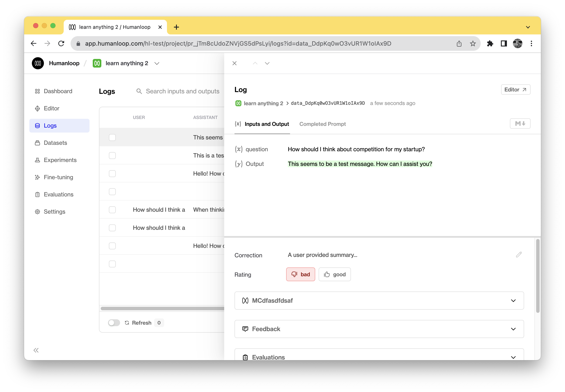
Task: Click the refresh arrows icon near Refresh
Action: [x=127, y=323]
